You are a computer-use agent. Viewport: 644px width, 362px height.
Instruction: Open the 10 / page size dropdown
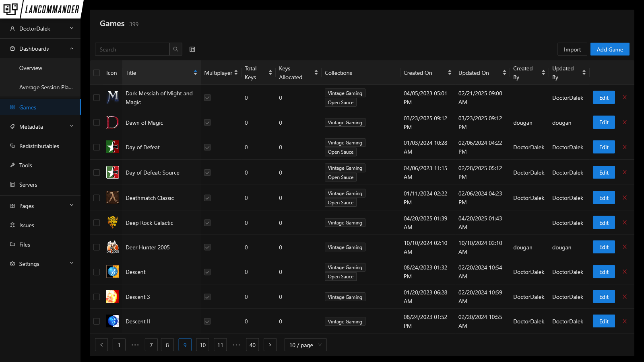305,345
